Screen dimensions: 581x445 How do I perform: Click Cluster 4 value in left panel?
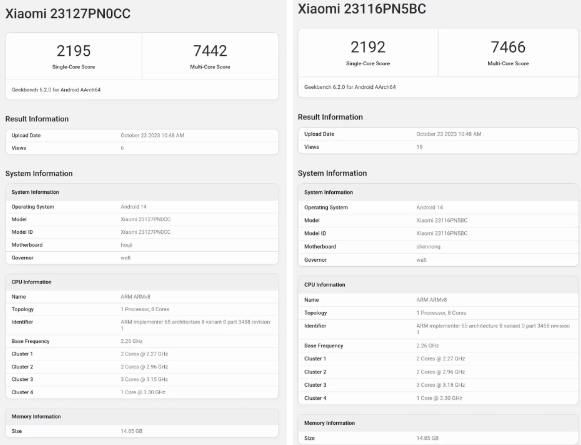click(143, 392)
